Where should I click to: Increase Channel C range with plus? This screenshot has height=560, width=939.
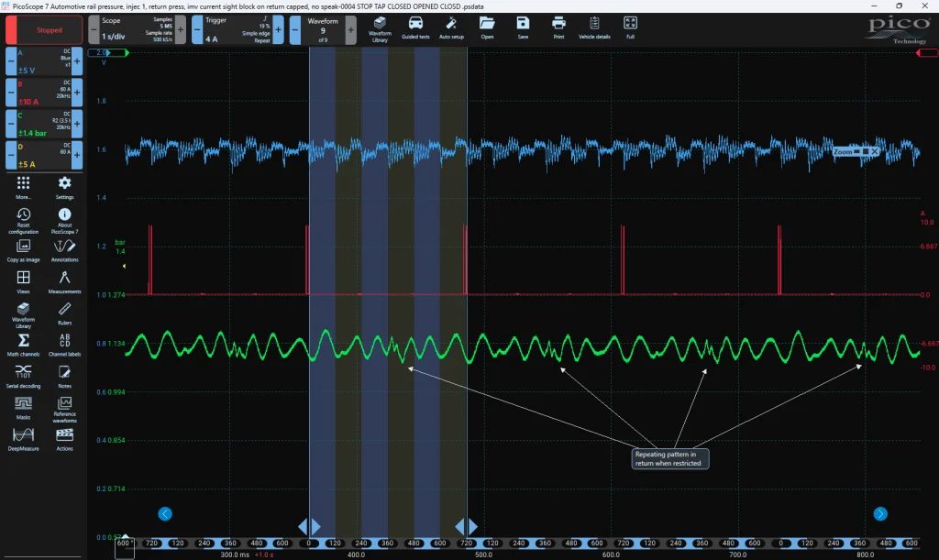click(x=77, y=124)
